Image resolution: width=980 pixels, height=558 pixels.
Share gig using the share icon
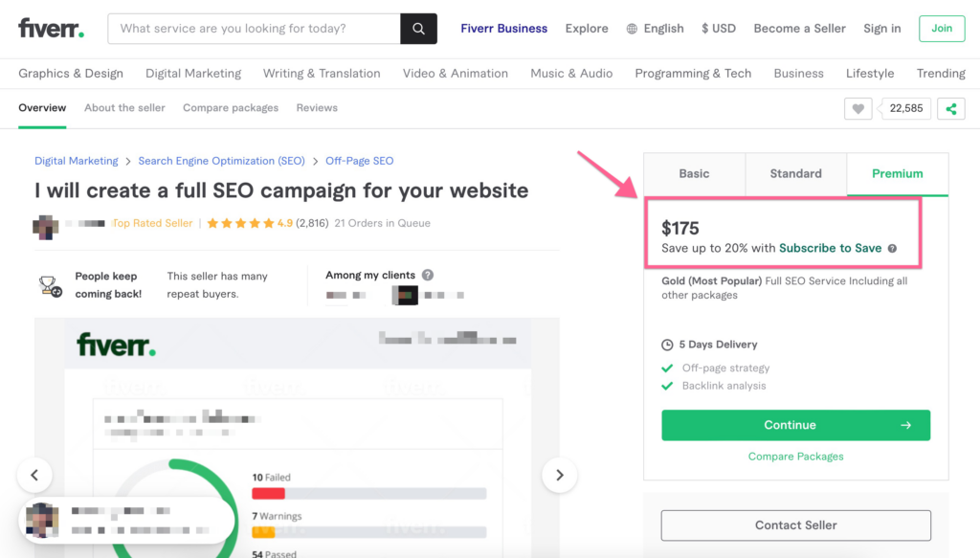point(951,109)
